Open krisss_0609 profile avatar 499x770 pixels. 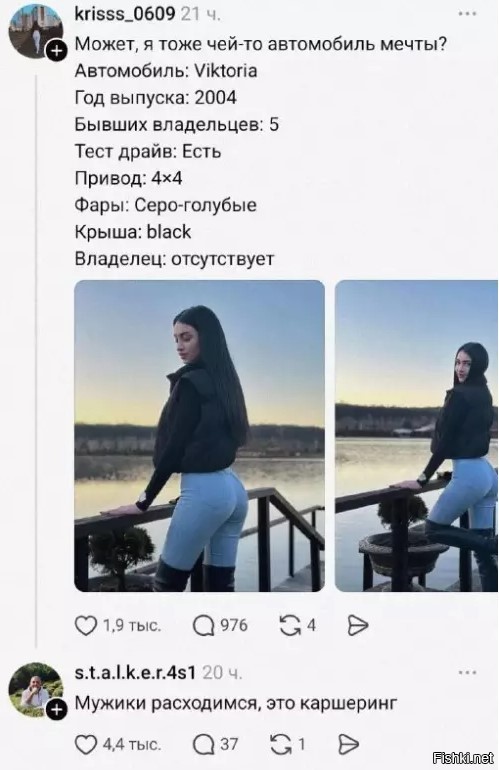click(x=34, y=31)
